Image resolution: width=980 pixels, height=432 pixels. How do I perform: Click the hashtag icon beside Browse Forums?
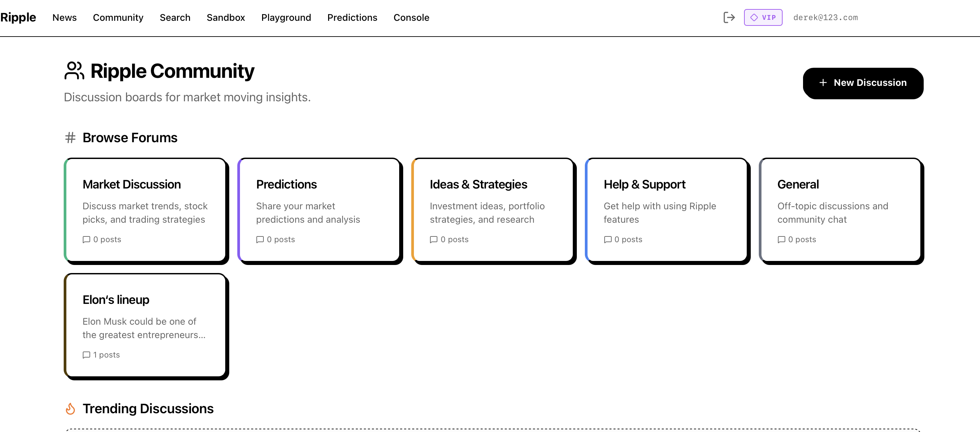pos(70,138)
